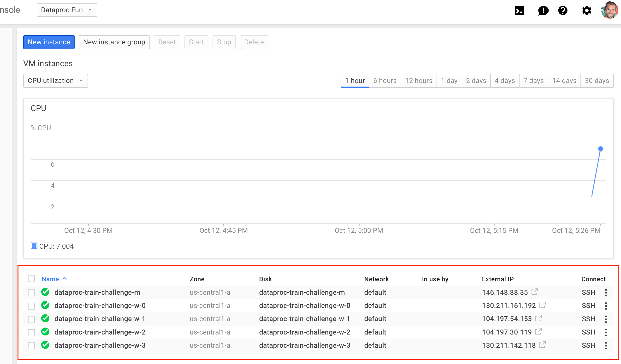
Task: Click the New instance button
Action: pyautogui.click(x=49, y=42)
